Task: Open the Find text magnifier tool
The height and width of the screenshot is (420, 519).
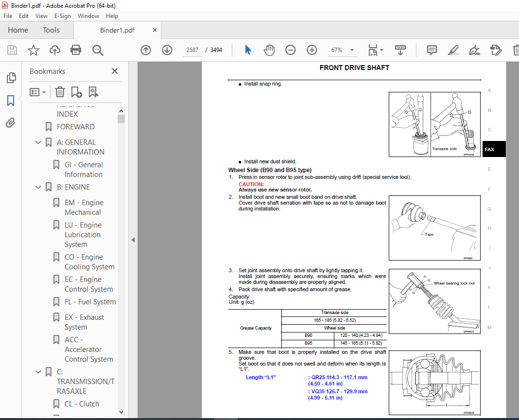Action: pyautogui.click(x=98, y=50)
